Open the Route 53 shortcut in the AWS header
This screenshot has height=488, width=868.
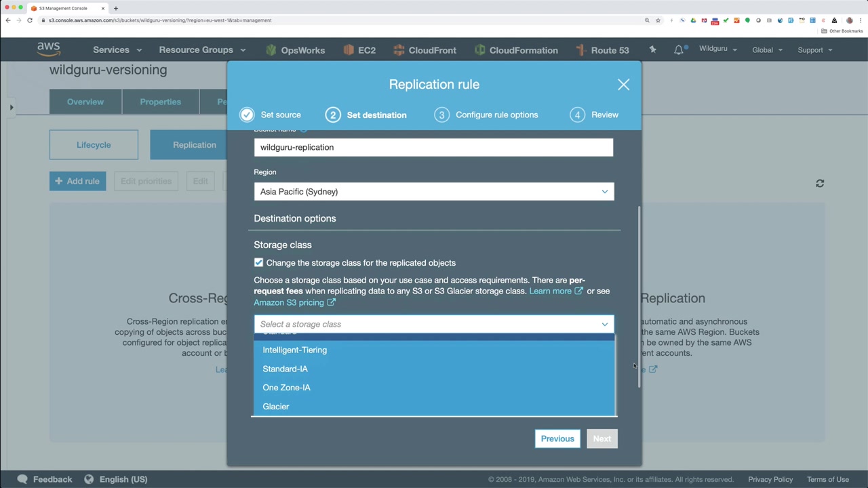(602, 50)
